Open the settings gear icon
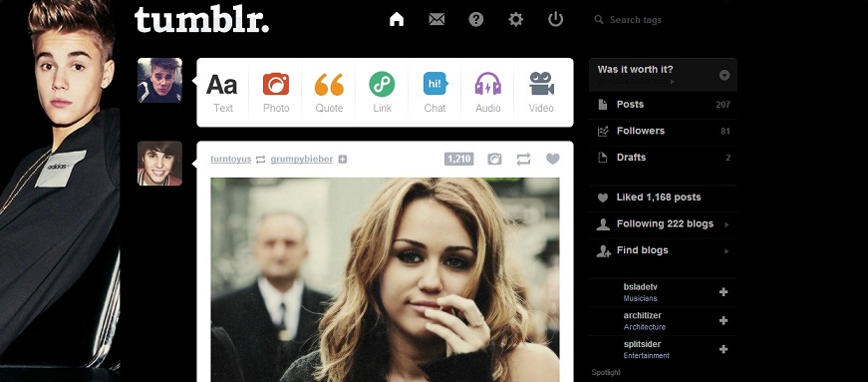 [x=516, y=19]
